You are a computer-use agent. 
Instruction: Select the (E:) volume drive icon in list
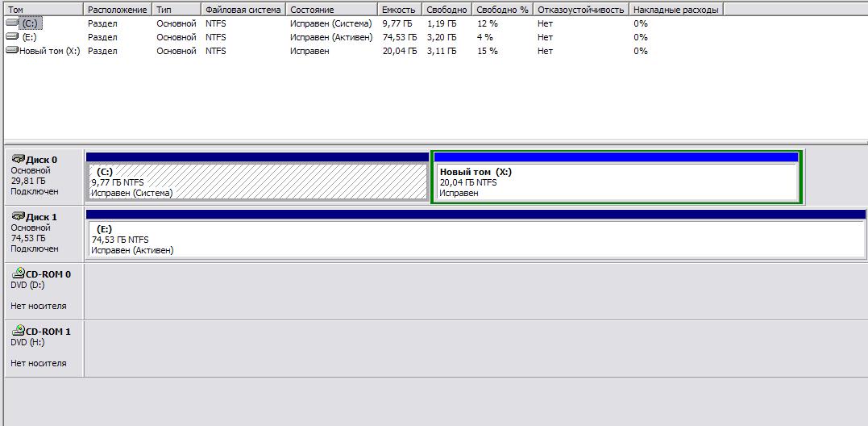point(11,36)
